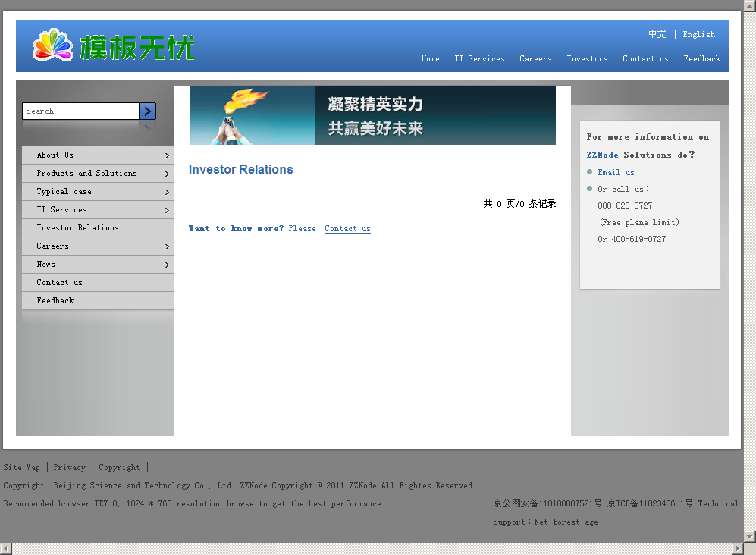This screenshot has height=555, width=756.
Task: Open IT Services in top navigation
Action: tap(479, 58)
